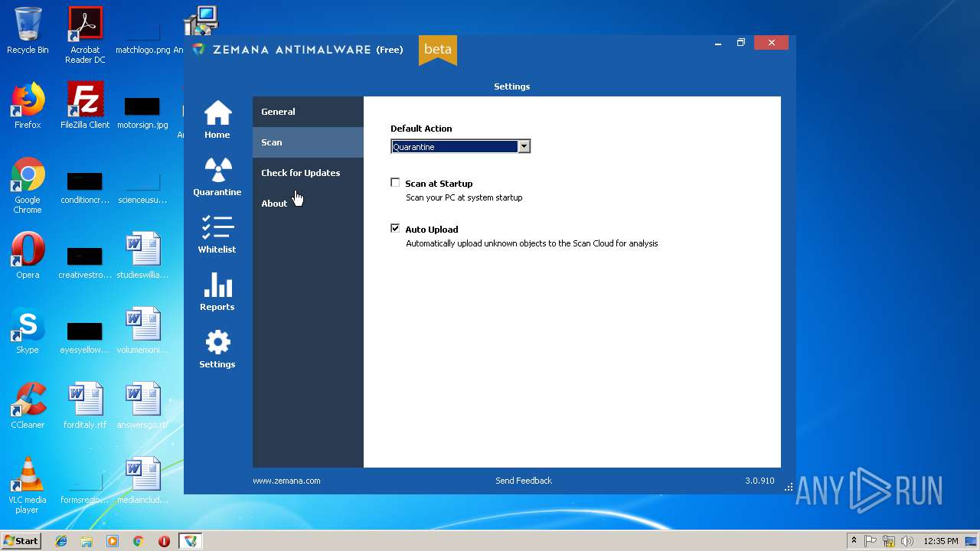Open Windows Explorer folder in taskbar
Image resolution: width=980 pixels, height=551 pixels.
point(87,541)
